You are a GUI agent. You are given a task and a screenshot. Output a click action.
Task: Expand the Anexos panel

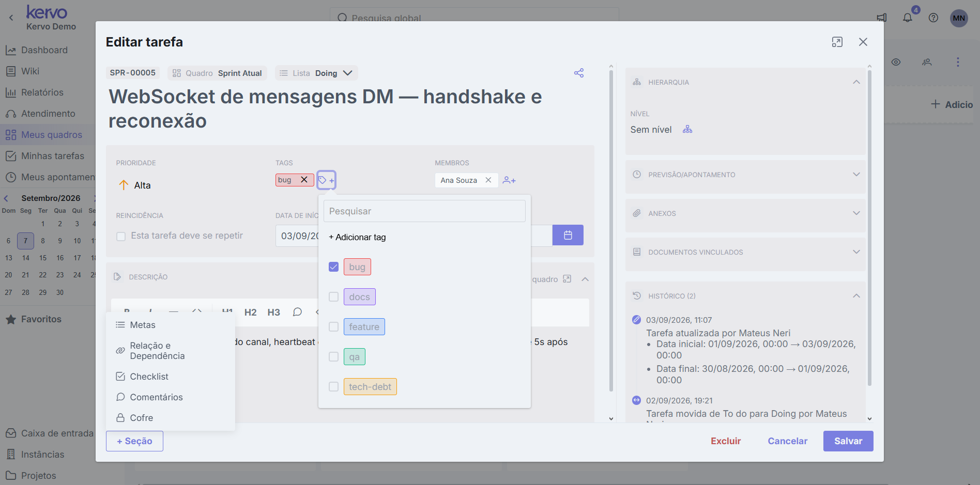tap(856, 213)
